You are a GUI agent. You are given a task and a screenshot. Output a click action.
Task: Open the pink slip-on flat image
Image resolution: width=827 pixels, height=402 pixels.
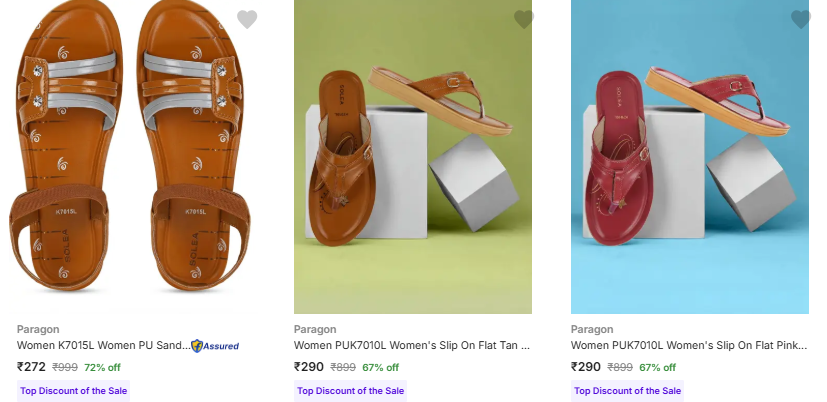(689, 157)
